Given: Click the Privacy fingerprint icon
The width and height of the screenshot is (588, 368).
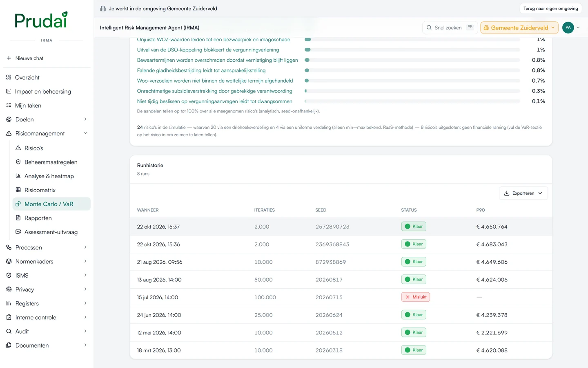Looking at the screenshot, I should coord(9,289).
